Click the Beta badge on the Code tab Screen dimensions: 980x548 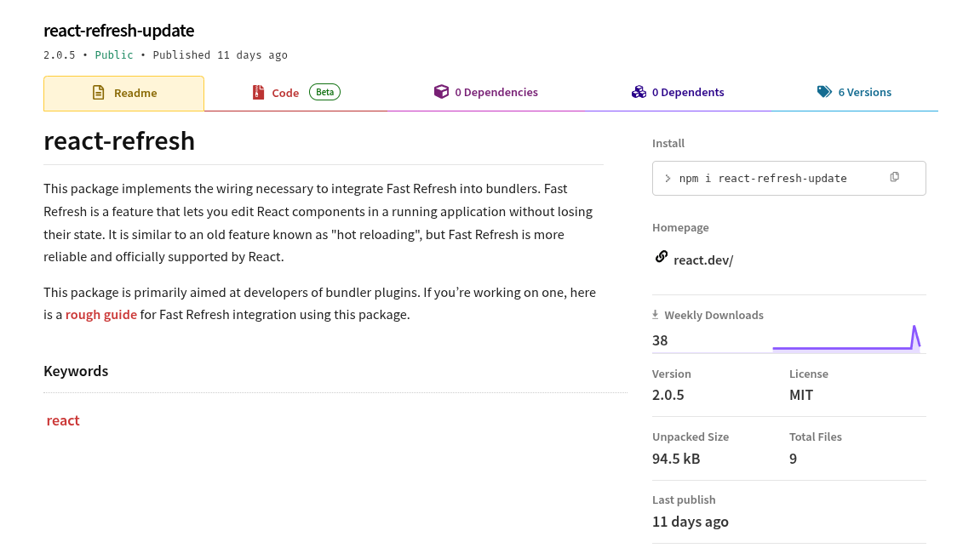pyautogui.click(x=324, y=91)
